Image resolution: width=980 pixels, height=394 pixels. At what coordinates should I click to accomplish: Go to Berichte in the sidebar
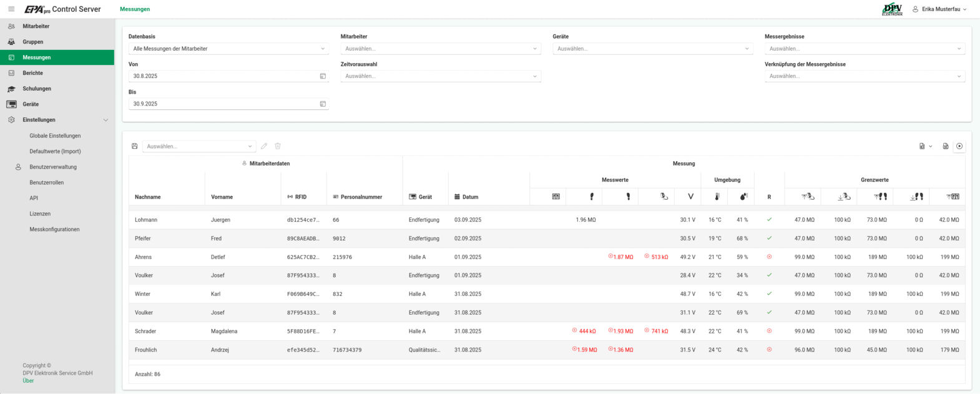tap(32, 73)
